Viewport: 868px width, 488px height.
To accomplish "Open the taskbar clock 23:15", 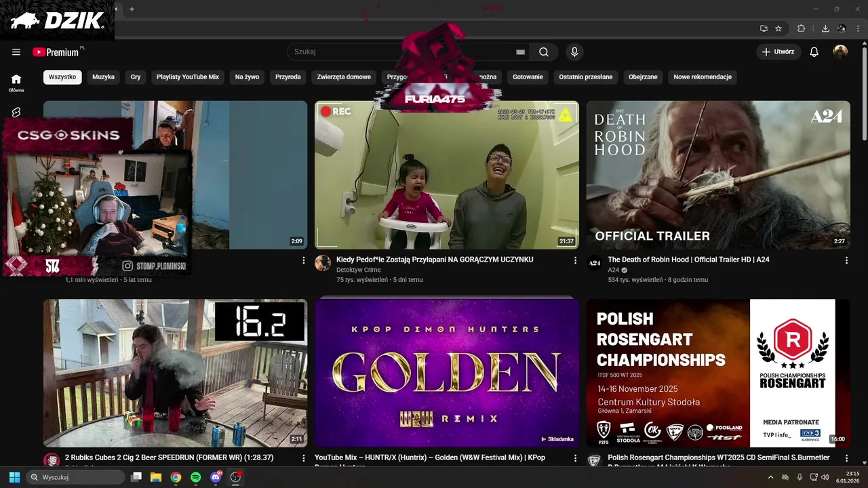I will point(848,477).
